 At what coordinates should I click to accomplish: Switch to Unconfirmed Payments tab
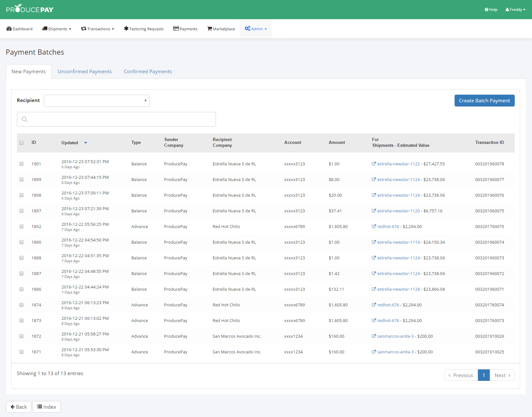point(85,72)
